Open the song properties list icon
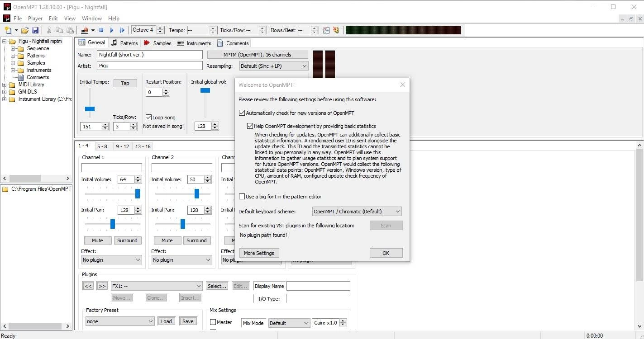 (326, 30)
